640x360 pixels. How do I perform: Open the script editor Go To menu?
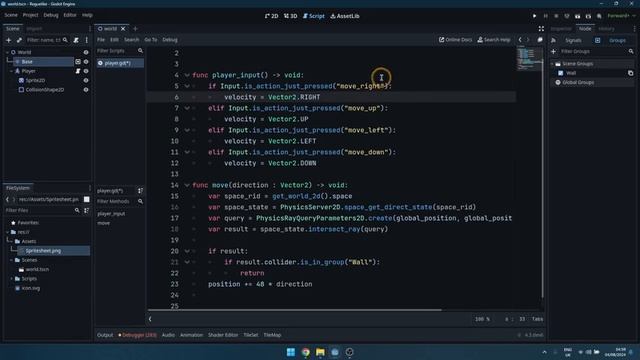click(151, 40)
